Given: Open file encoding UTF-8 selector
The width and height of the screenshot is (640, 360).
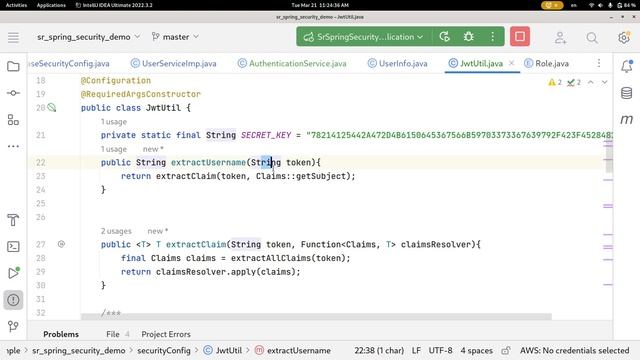Looking at the screenshot, I should (440, 351).
